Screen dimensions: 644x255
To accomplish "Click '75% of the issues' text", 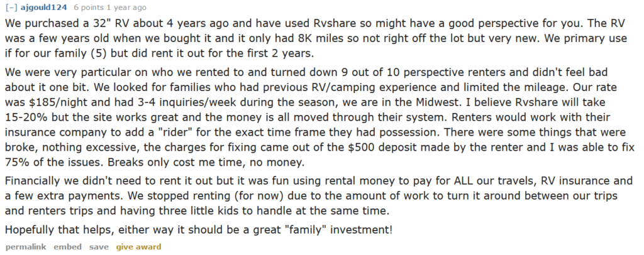I will coord(54,162).
